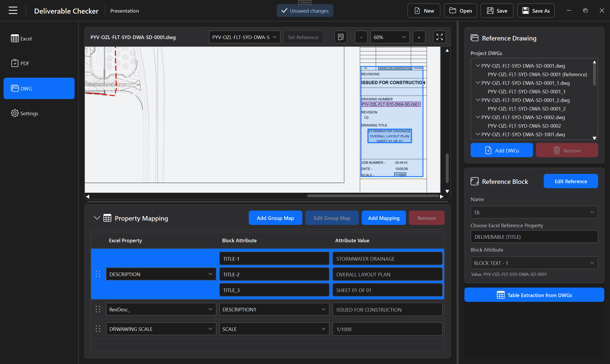Click the SHEET 01 OF 01 value field
610x364 pixels.
[387, 290]
